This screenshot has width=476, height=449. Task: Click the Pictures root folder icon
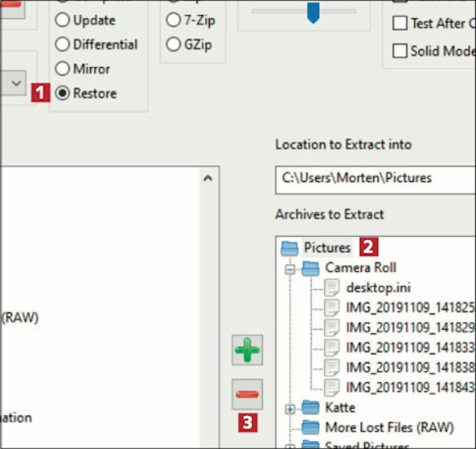click(289, 248)
